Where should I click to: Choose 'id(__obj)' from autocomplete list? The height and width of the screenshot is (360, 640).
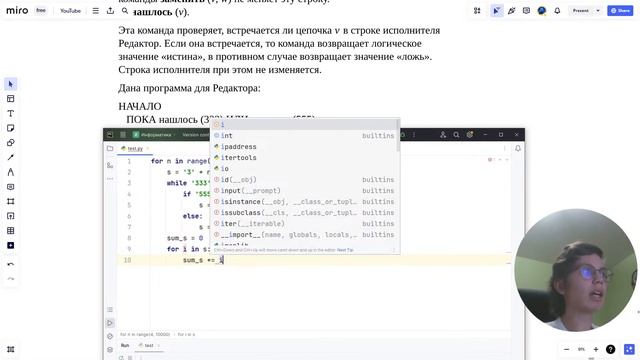pos(304,180)
